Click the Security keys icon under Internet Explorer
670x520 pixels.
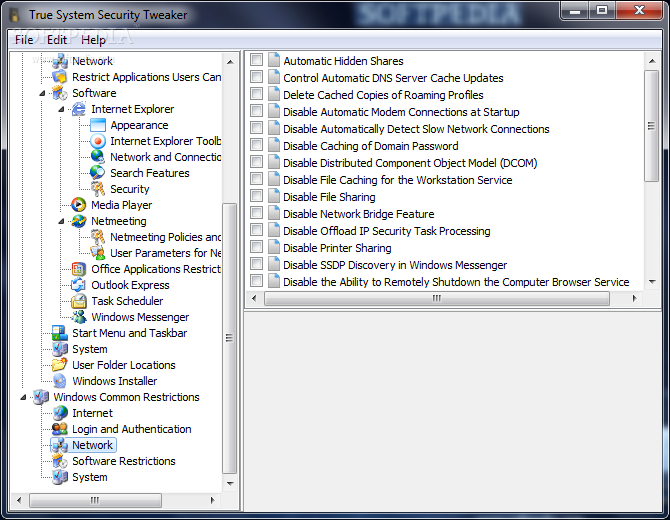(98, 189)
